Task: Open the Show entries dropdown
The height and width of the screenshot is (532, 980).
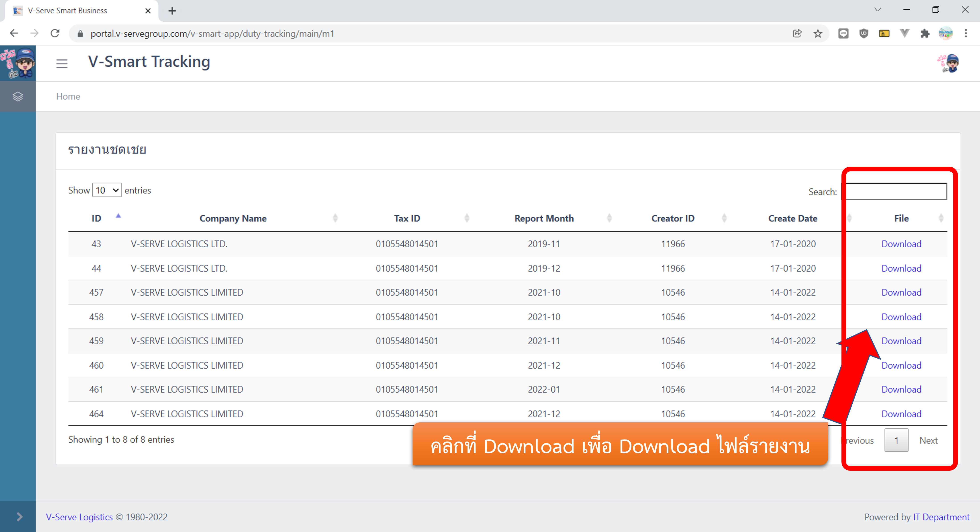Action: pyautogui.click(x=107, y=190)
